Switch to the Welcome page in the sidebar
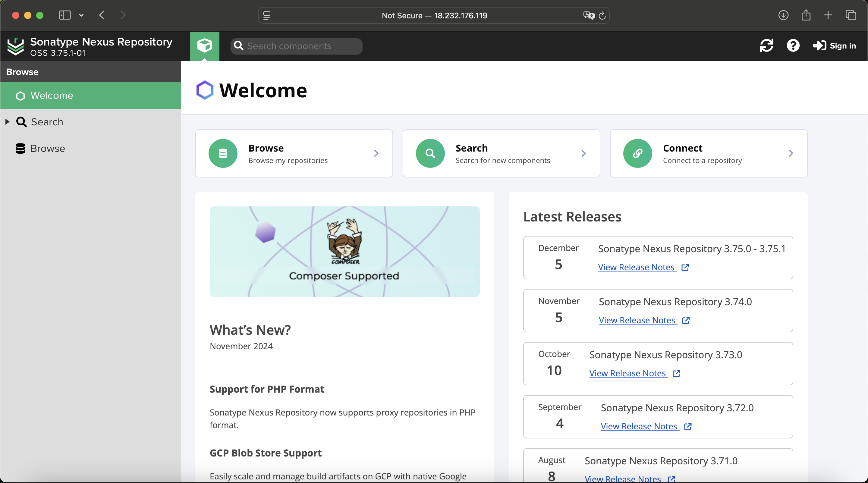 [52, 95]
